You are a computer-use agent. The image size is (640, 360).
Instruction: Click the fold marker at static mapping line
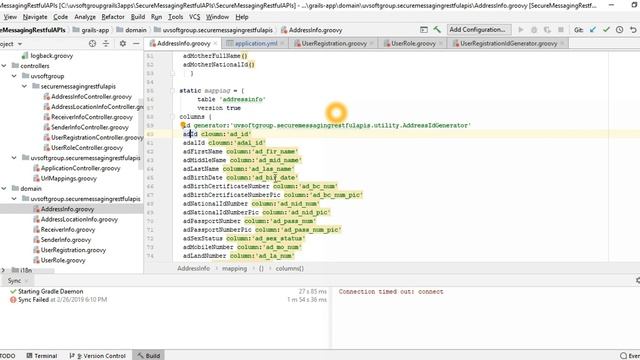(x=172, y=91)
